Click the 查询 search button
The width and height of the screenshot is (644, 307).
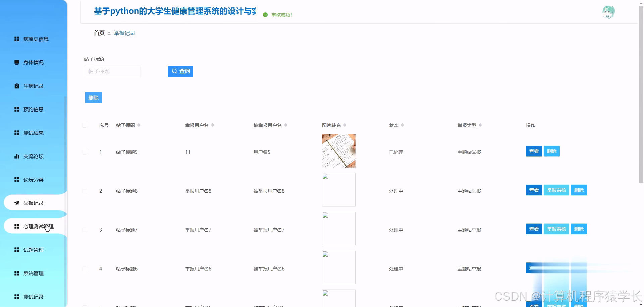(180, 71)
